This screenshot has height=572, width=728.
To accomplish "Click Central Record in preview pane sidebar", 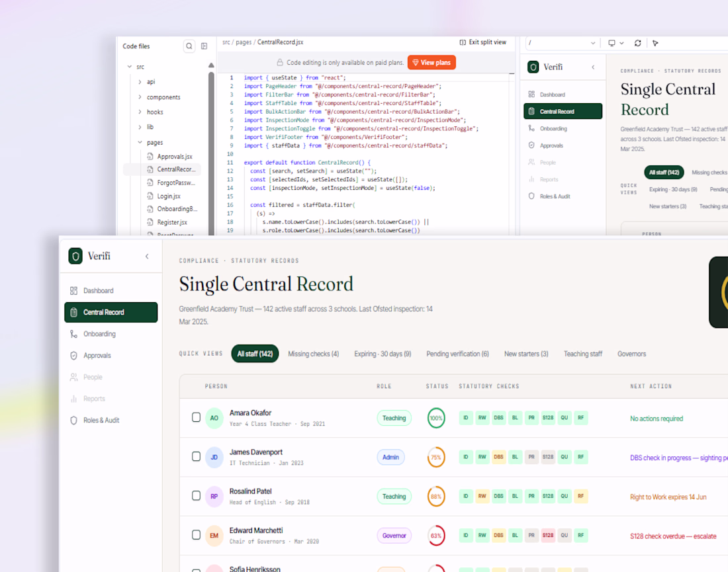I will 563,111.
